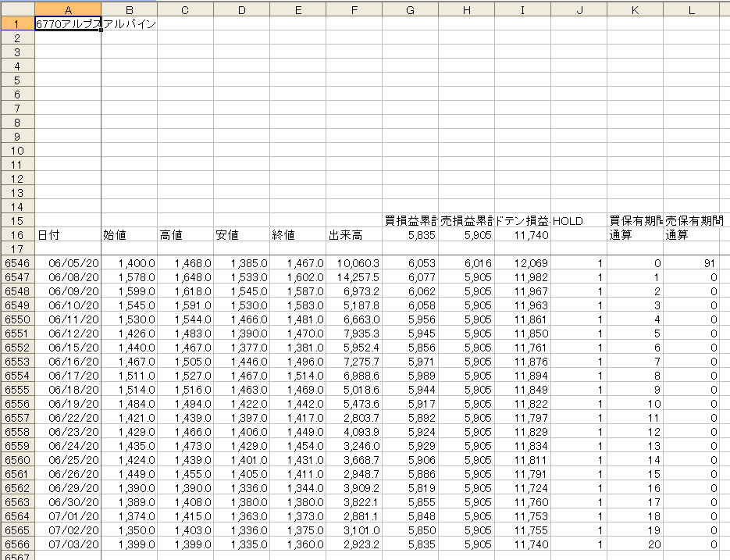Select cell showing 5,989
Screen dimensions: 730x560
coord(410,376)
